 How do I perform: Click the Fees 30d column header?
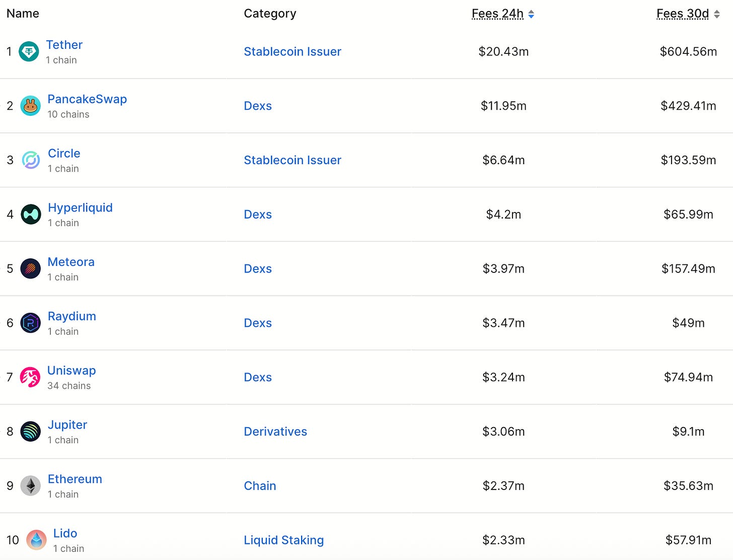coord(683,14)
